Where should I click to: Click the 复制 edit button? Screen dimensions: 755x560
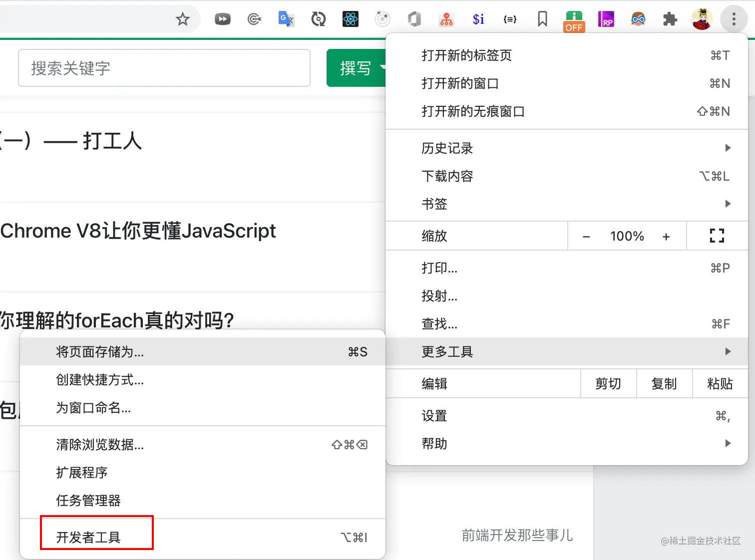664,383
